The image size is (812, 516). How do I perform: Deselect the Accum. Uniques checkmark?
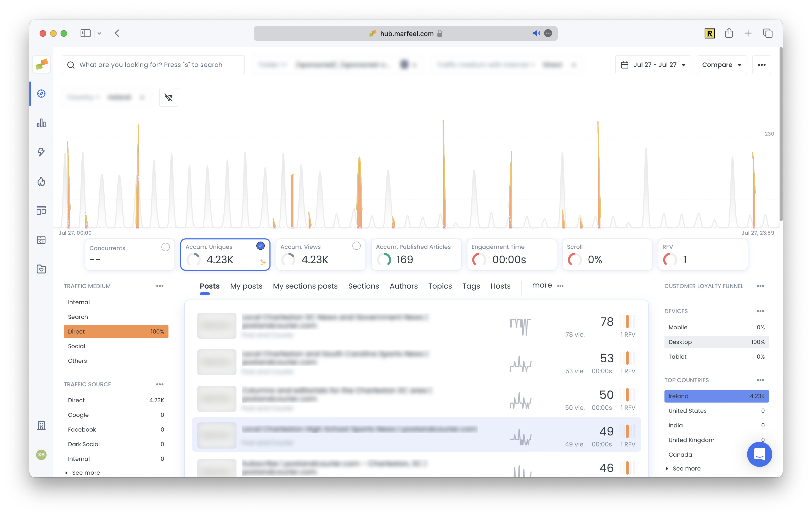260,246
